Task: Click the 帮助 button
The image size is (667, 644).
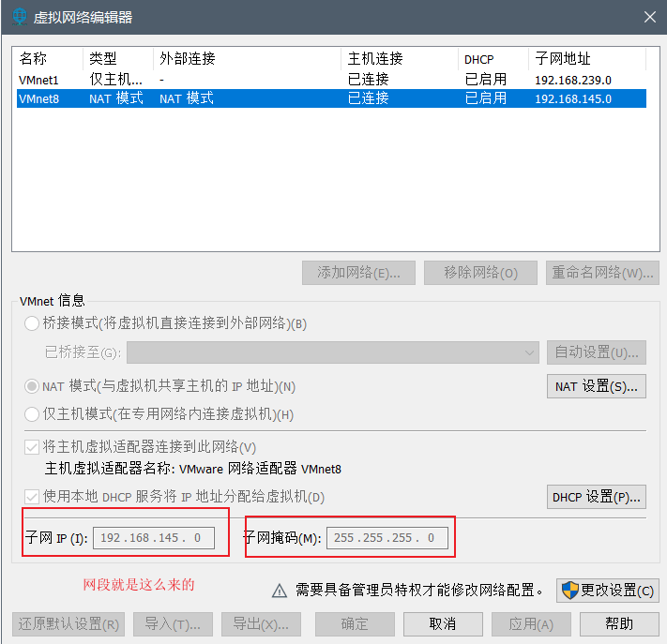Action: [x=619, y=623]
